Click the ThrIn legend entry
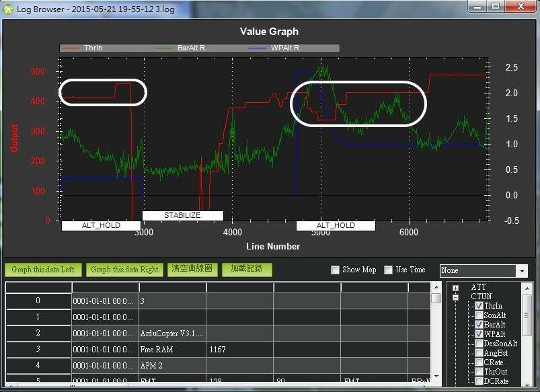 pyautogui.click(x=81, y=48)
